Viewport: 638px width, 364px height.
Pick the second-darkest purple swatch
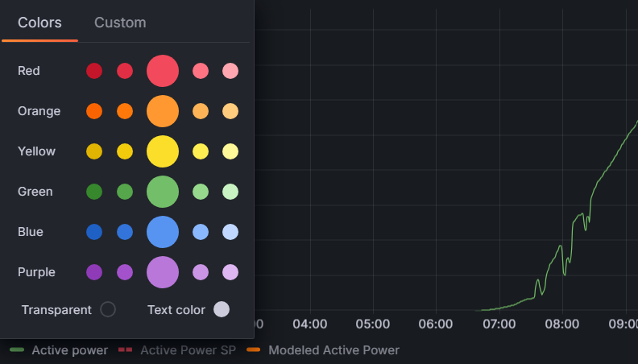pyautogui.click(x=125, y=272)
